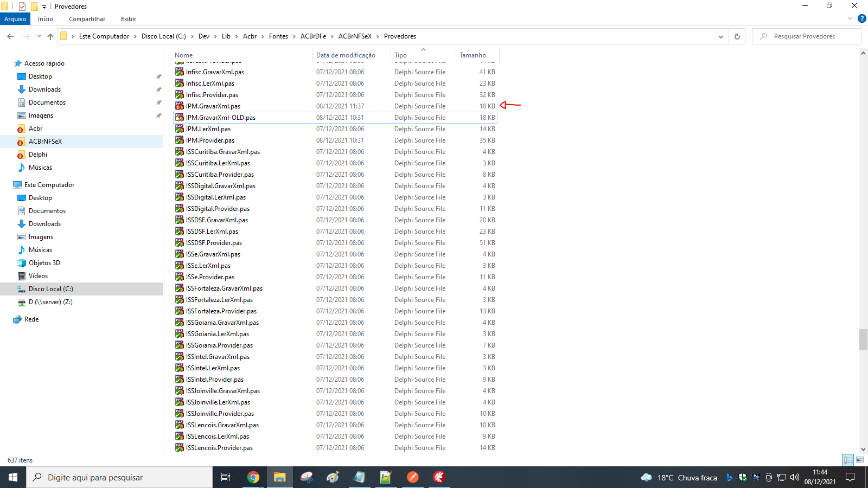Viewport: 868px width, 488px height.
Task: Open the D (\\server) (Z:) network drive
Action: click(x=50, y=302)
